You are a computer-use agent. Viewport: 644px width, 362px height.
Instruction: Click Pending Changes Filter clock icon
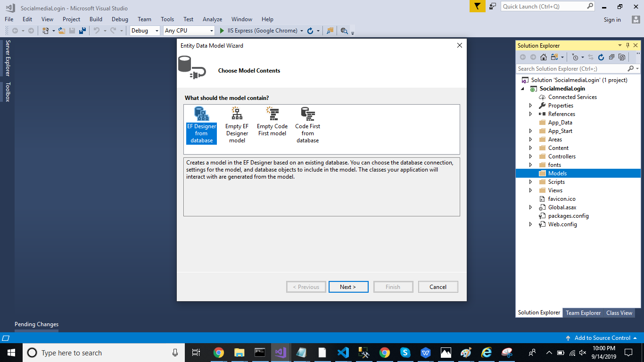click(x=575, y=57)
